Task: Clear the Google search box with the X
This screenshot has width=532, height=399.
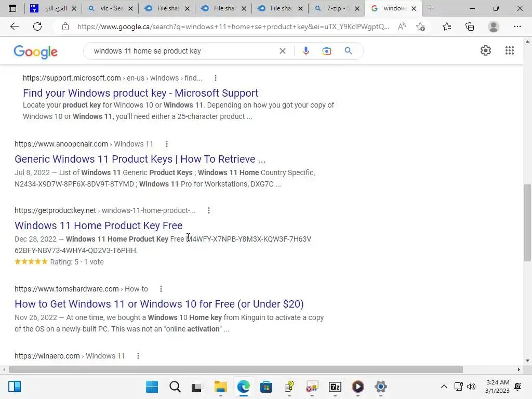Action: point(282,51)
